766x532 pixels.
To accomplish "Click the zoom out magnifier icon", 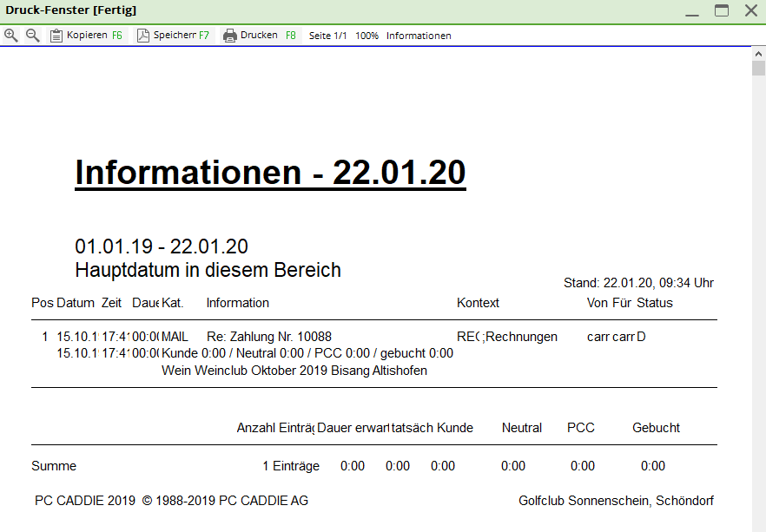I will click(33, 36).
